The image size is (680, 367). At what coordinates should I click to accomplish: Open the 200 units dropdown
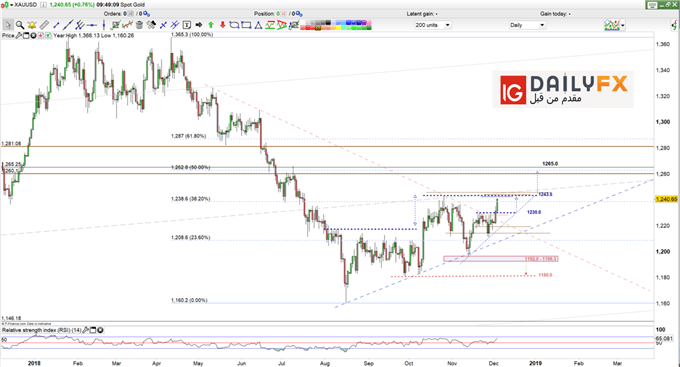pos(433,25)
